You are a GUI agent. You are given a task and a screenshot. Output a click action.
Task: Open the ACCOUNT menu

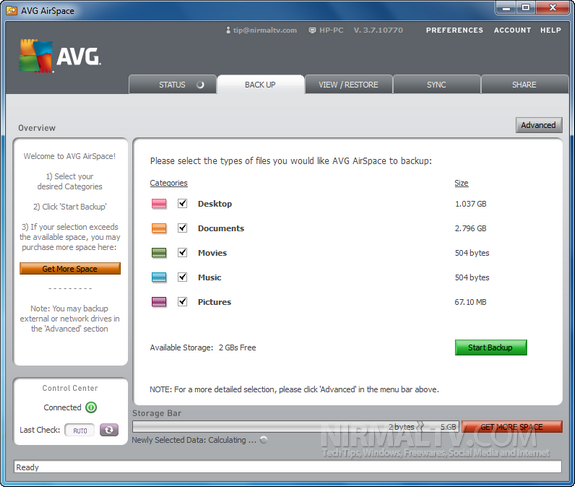click(x=512, y=30)
